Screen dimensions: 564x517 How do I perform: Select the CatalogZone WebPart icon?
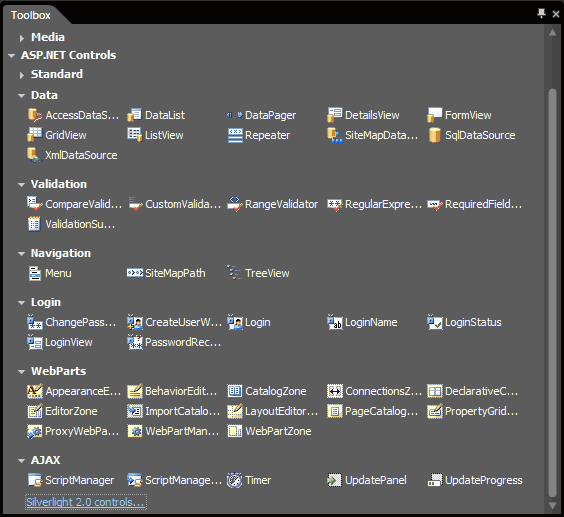235,391
